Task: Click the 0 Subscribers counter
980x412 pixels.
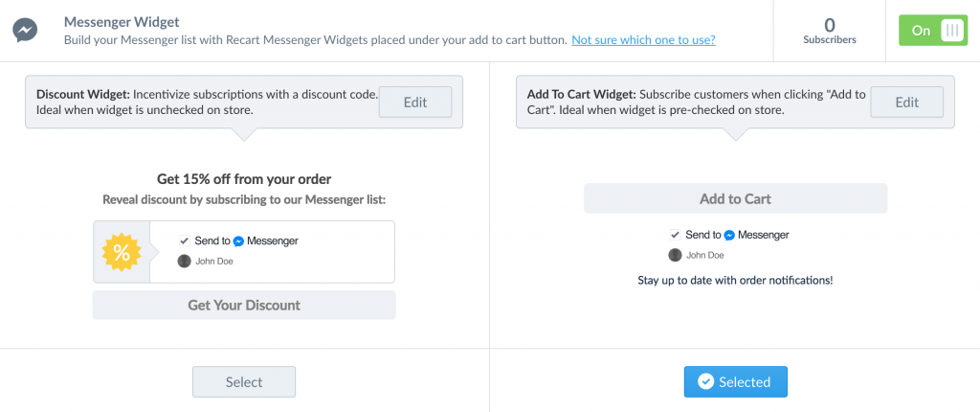Action: 830,31
